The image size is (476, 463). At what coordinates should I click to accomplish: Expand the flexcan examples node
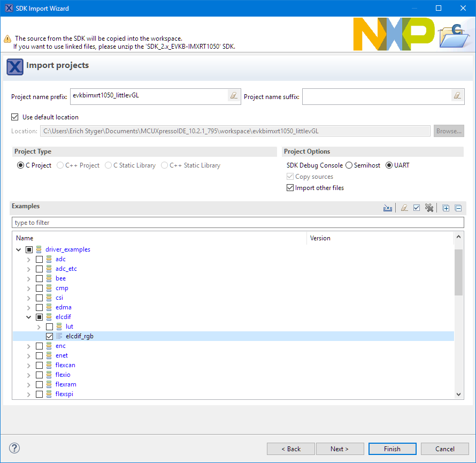[29, 365]
